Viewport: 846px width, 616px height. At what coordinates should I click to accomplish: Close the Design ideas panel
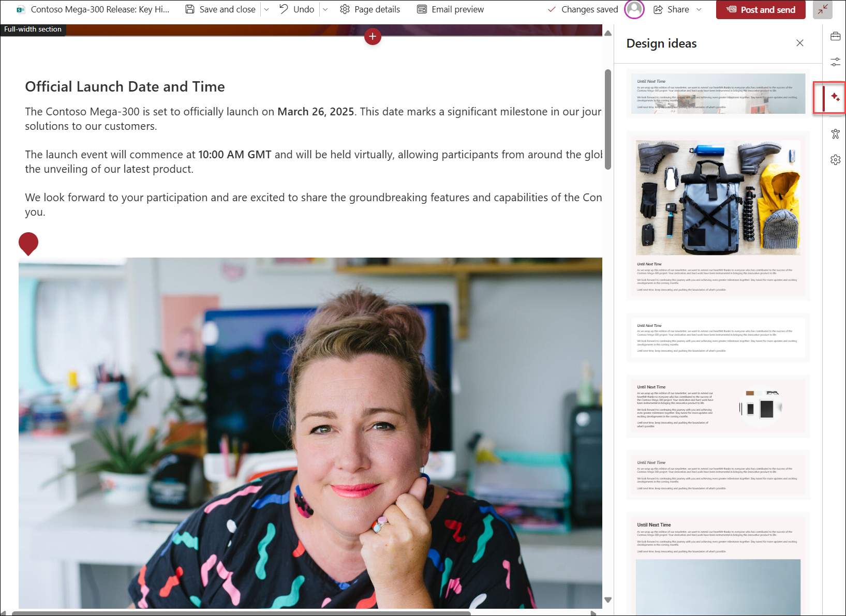(x=800, y=43)
